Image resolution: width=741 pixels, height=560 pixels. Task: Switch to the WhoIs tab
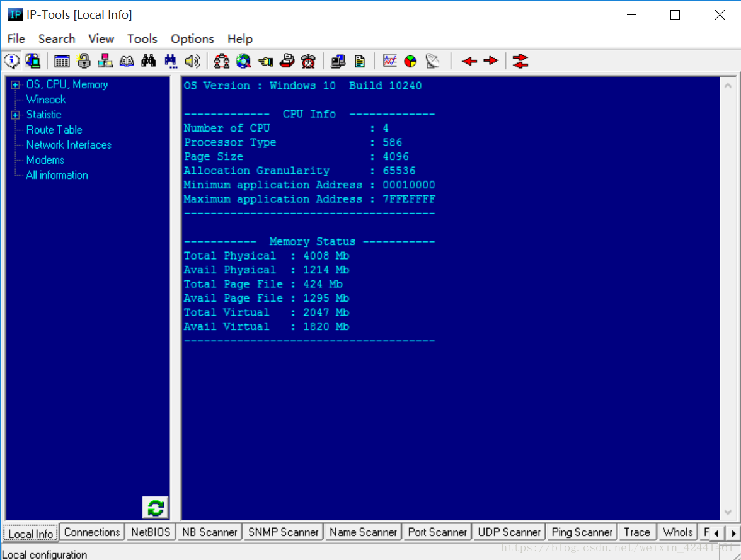point(678,532)
